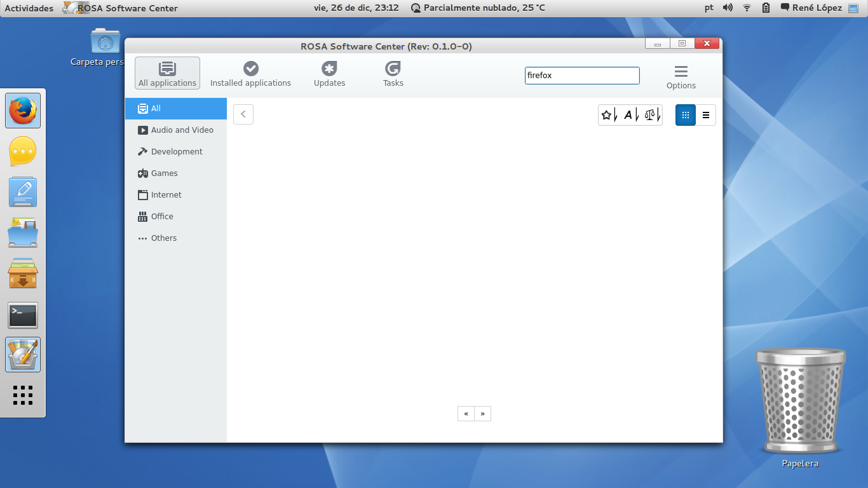Go to next results page
Viewport: 868px width, 488px height.
point(483,414)
